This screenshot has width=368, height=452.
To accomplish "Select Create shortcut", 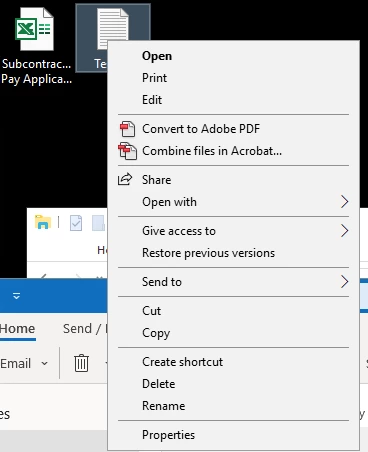I will click(x=233, y=362).
